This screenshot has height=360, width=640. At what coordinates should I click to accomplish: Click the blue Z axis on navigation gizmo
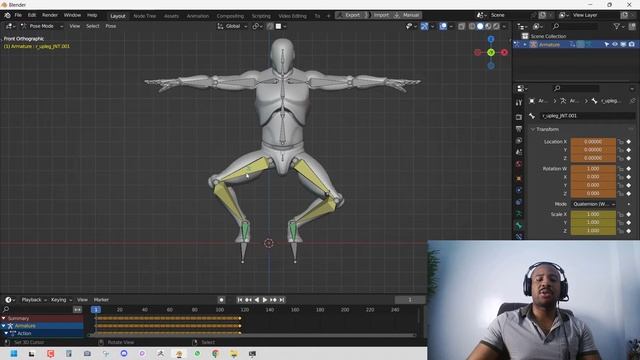coord(491,39)
